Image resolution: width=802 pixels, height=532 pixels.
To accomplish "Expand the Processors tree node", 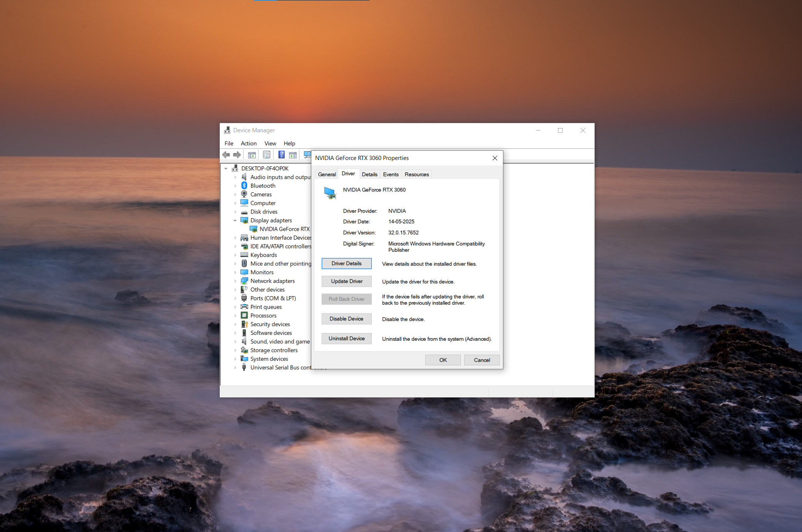I will (x=235, y=316).
